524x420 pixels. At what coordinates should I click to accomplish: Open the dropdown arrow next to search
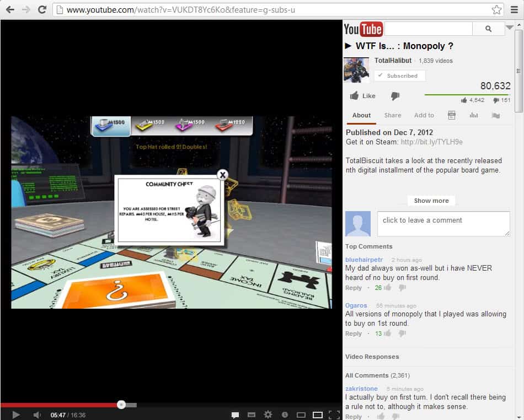pyautogui.click(x=509, y=28)
